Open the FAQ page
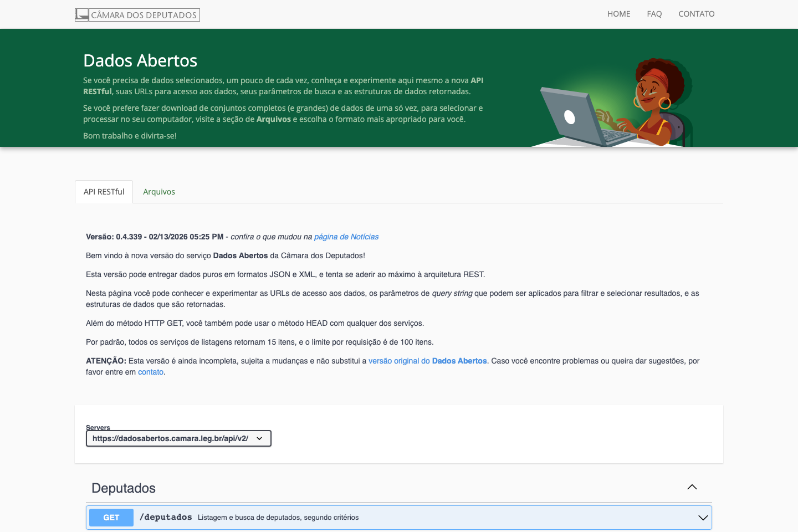 654,14
